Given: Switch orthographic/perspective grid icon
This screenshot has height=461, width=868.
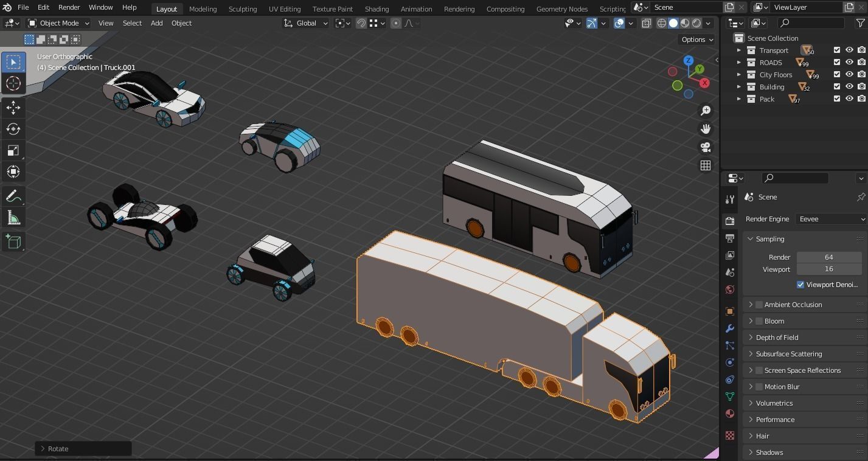Looking at the screenshot, I should click(706, 165).
